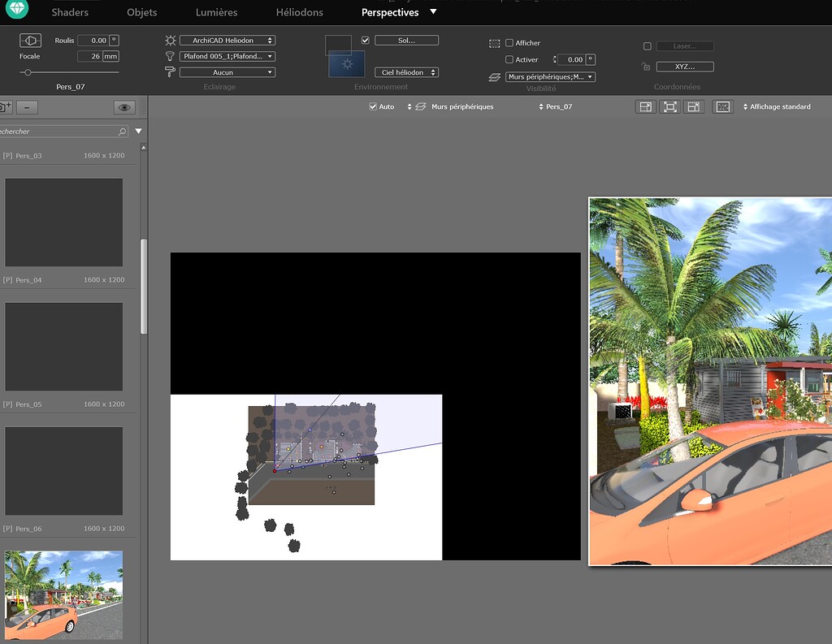Click the padlock icon in Coordonnées
This screenshot has height=644, width=832.
click(646, 66)
